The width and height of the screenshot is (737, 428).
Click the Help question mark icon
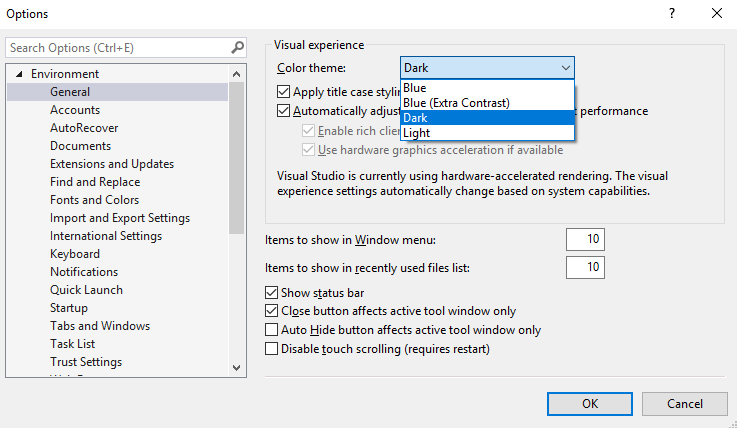pos(672,13)
